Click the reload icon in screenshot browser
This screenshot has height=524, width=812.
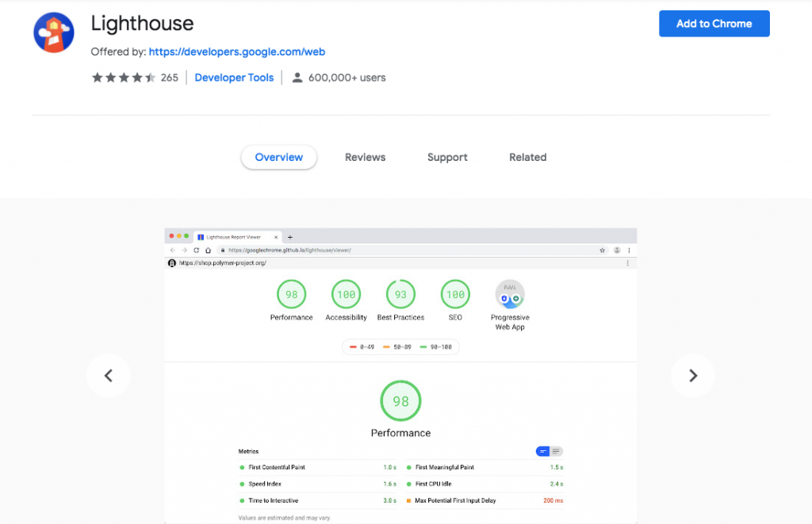coord(197,250)
